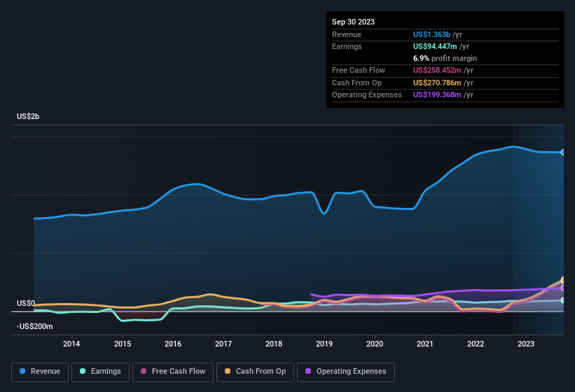Click the 2014 x-axis year label
Image resolution: width=575 pixels, height=392 pixels.
pos(71,344)
